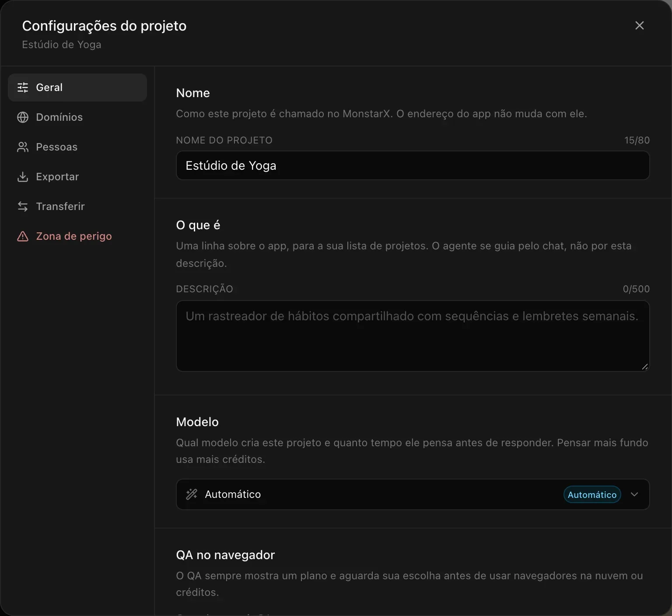This screenshot has height=616, width=672.
Task: Open the Geral settings tab
Action: tap(77, 87)
